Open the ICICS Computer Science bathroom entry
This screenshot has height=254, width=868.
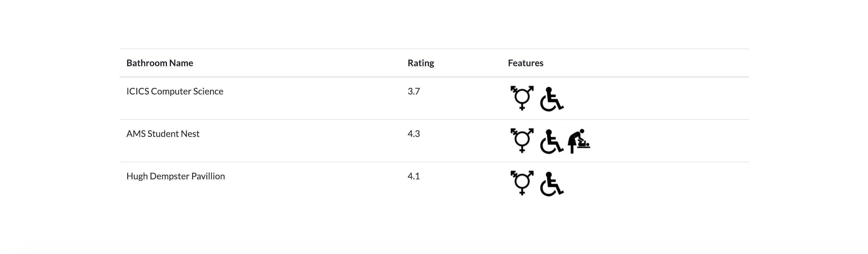175,91
